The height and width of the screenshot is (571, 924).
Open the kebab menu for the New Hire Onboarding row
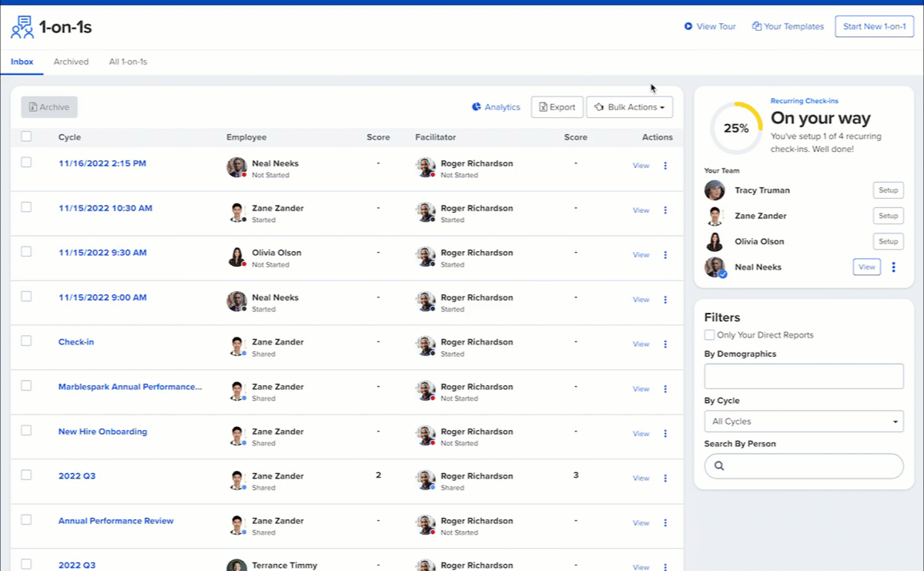pyautogui.click(x=665, y=434)
